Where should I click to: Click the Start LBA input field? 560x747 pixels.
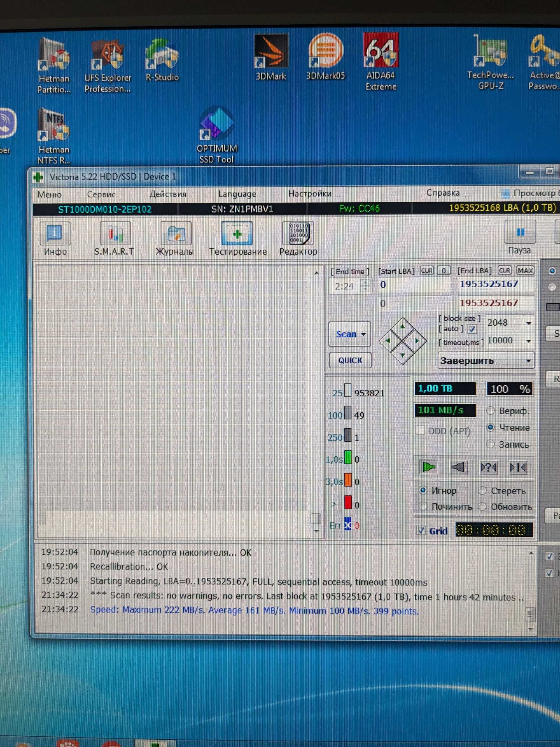coord(414,285)
